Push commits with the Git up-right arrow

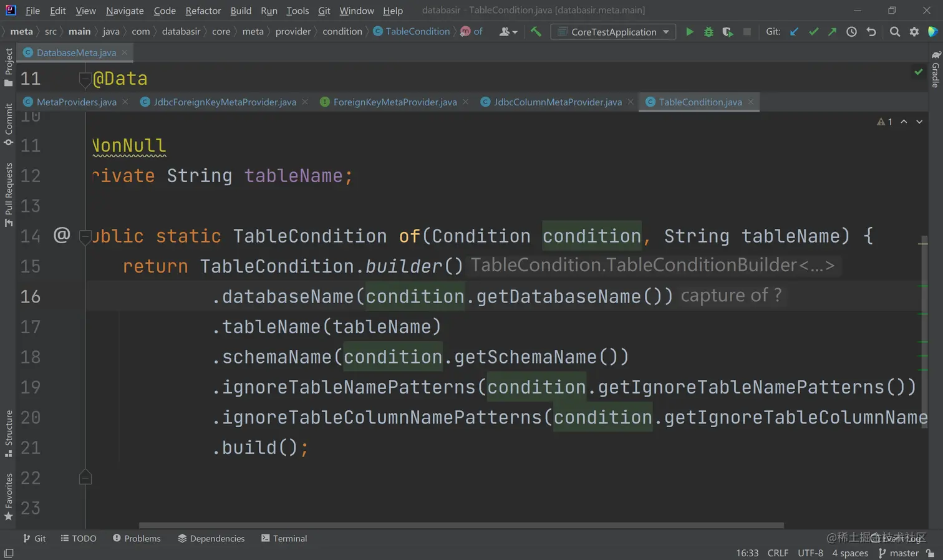tap(832, 32)
